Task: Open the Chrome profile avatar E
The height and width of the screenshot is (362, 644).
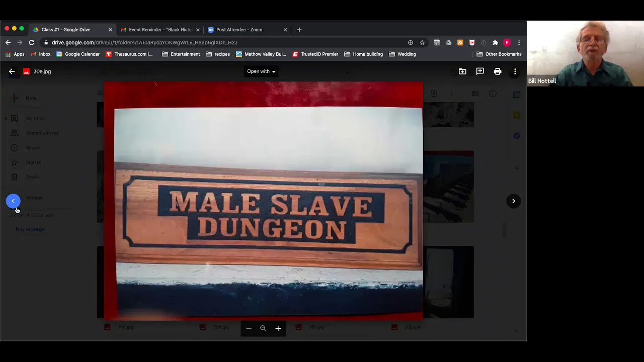Action: coord(507,43)
